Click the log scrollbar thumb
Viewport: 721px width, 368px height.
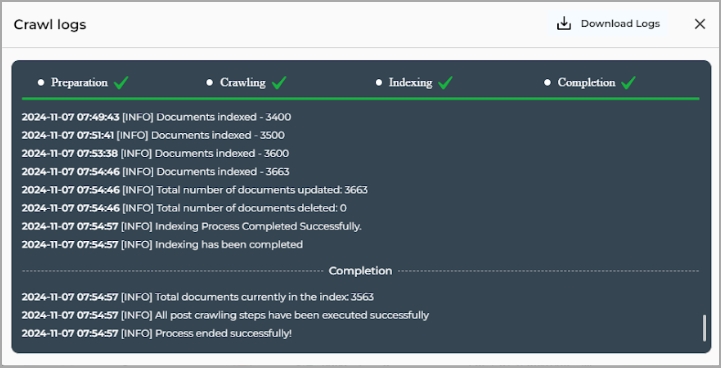click(704, 328)
